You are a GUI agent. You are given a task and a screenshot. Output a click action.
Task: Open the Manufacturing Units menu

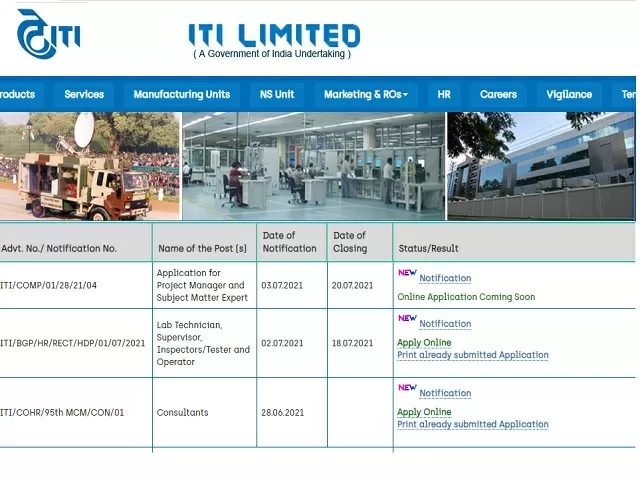point(182,95)
